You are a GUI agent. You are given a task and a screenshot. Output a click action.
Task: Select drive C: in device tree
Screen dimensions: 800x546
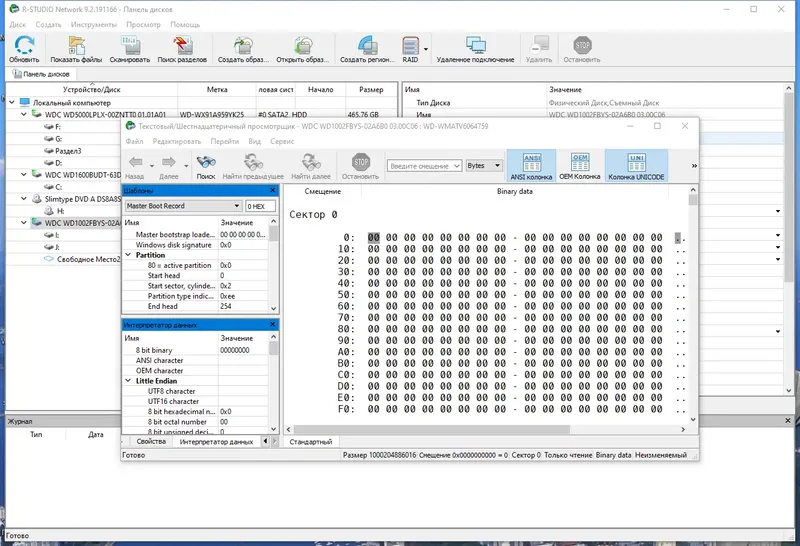tap(58, 186)
